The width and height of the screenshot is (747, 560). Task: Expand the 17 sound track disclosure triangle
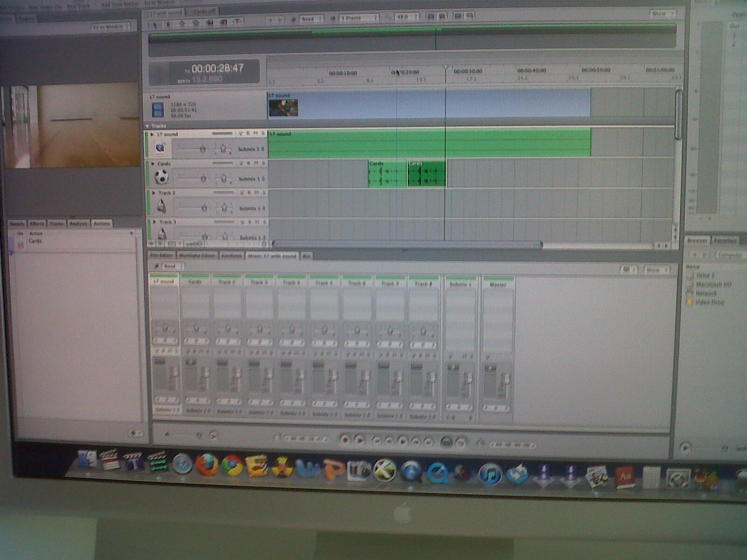coord(152,134)
